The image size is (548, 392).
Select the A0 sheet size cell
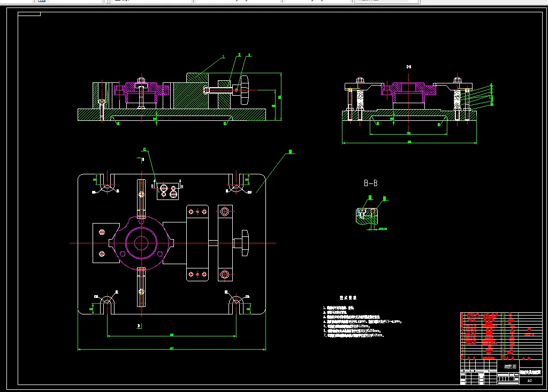pos(530,380)
